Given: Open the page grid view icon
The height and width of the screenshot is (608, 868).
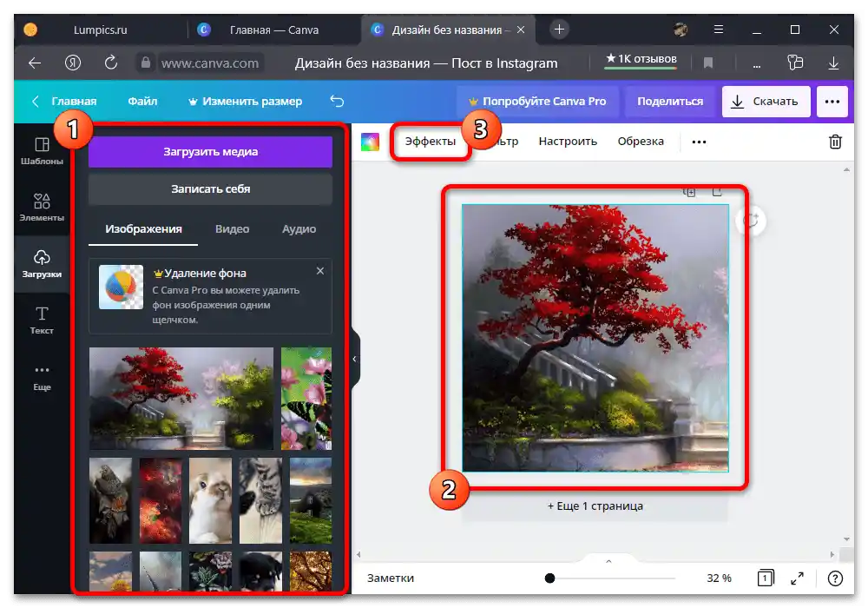Looking at the screenshot, I should pyautogui.click(x=765, y=578).
